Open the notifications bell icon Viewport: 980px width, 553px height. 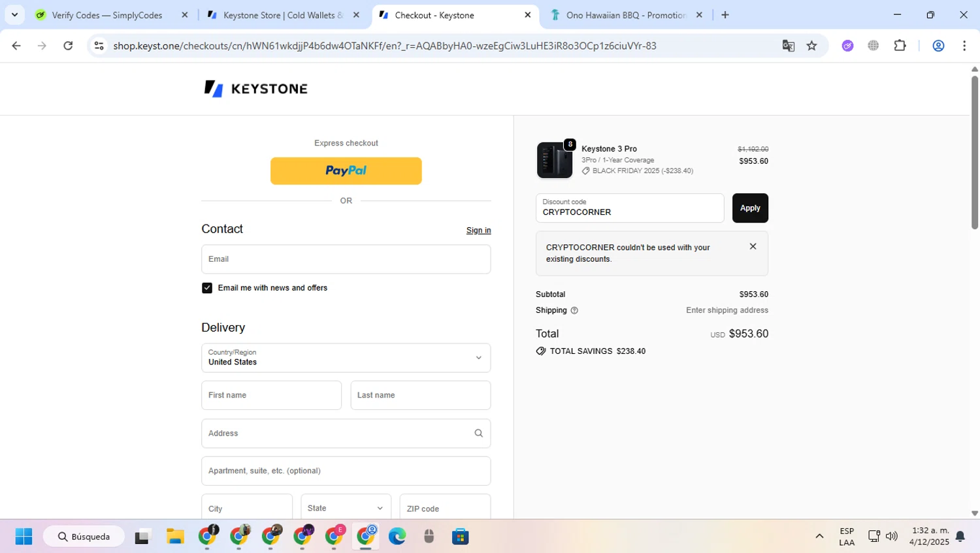click(960, 537)
